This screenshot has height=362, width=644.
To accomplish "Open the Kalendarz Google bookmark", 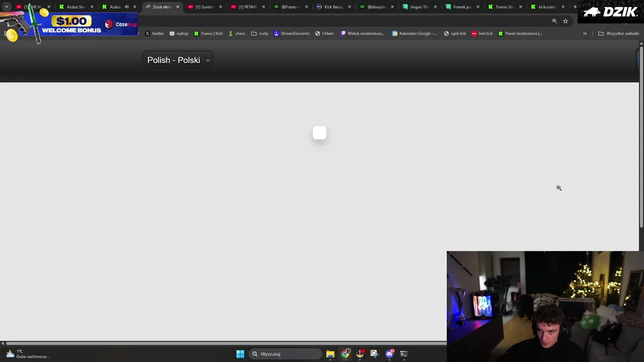I will point(414,34).
